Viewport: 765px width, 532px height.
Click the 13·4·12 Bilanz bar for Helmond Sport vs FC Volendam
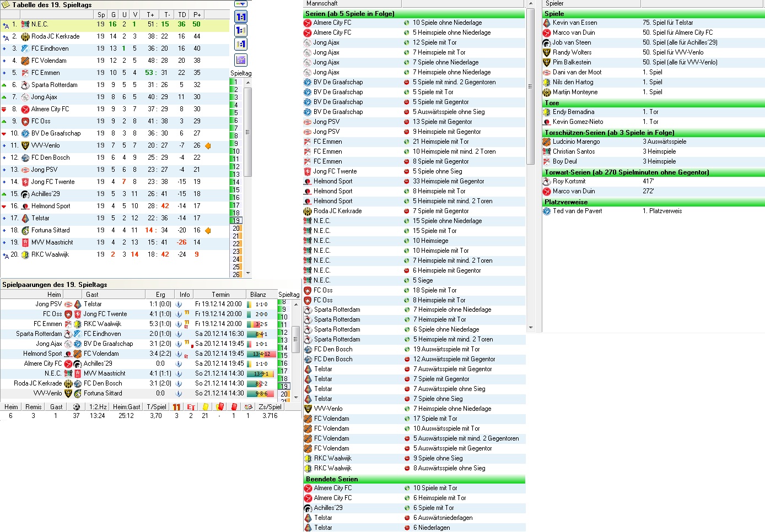261,354
